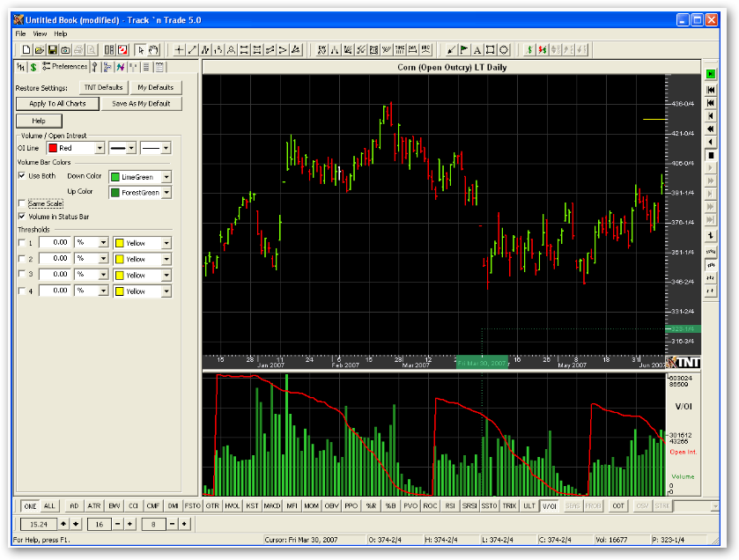Toggle Volume in Status Bar checkbox

22,217
